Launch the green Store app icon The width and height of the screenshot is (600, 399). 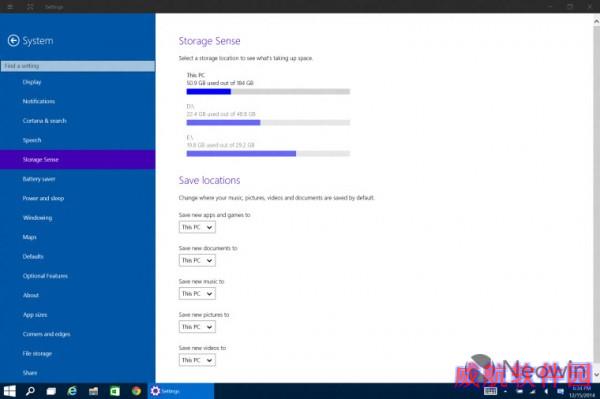click(x=115, y=391)
